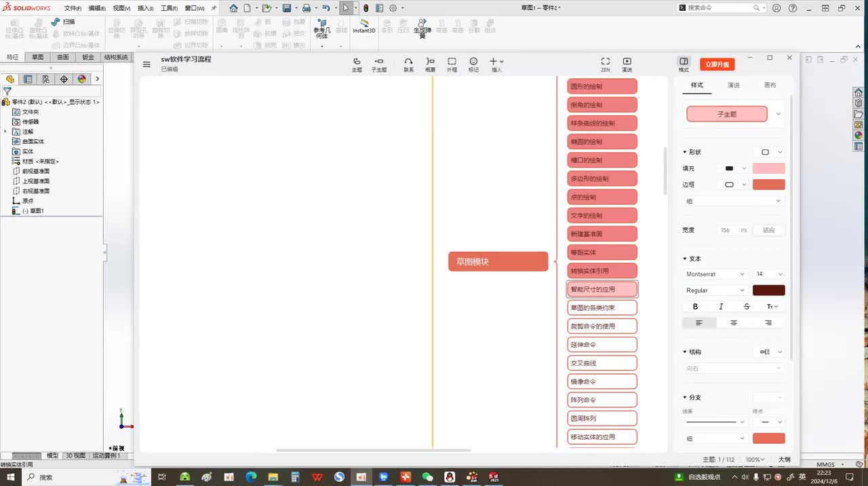
Task: Open the shape type dropdown
Action: (x=770, y=152)
